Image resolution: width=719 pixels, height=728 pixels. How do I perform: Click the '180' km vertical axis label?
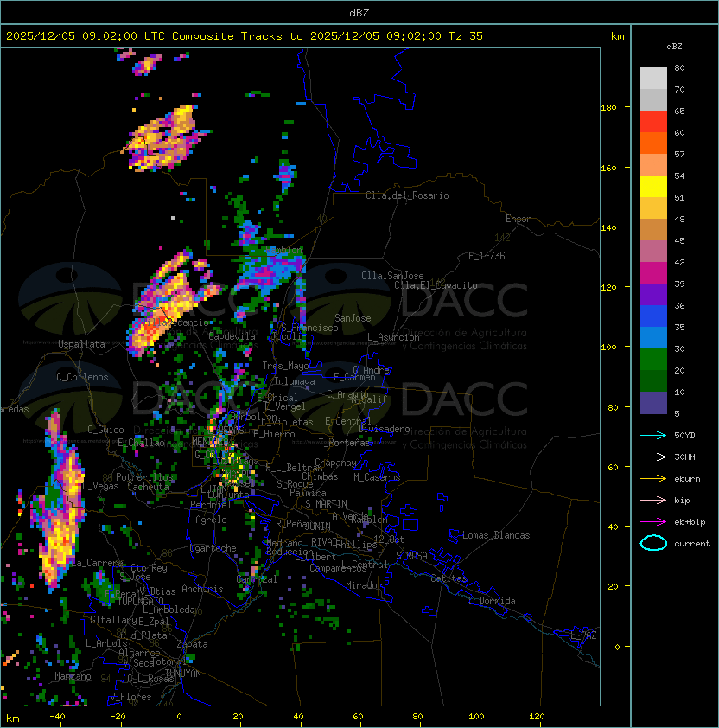(608, 108)
